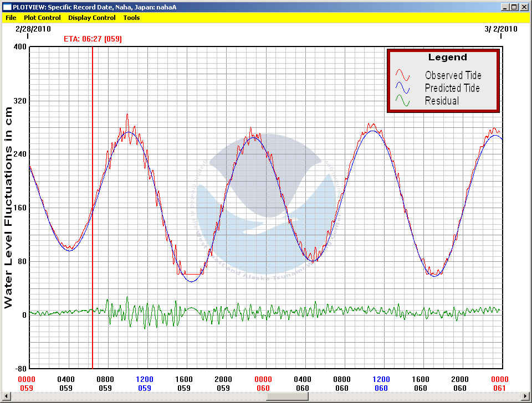Click the '2/28/2010' start date label

coord(33,29)
